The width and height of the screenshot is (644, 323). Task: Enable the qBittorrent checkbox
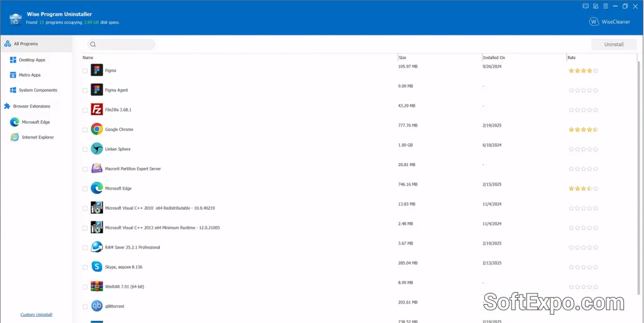86,307
